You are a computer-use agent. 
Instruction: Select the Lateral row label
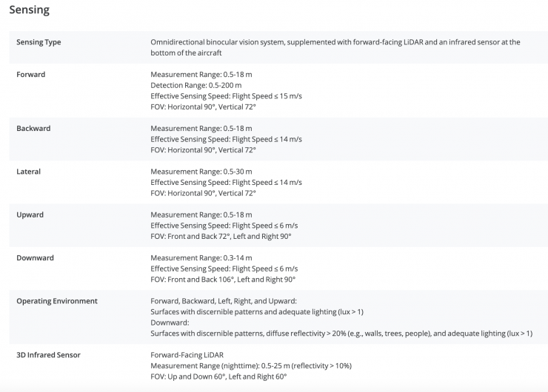pyautogui.click(x=28, y=172)
